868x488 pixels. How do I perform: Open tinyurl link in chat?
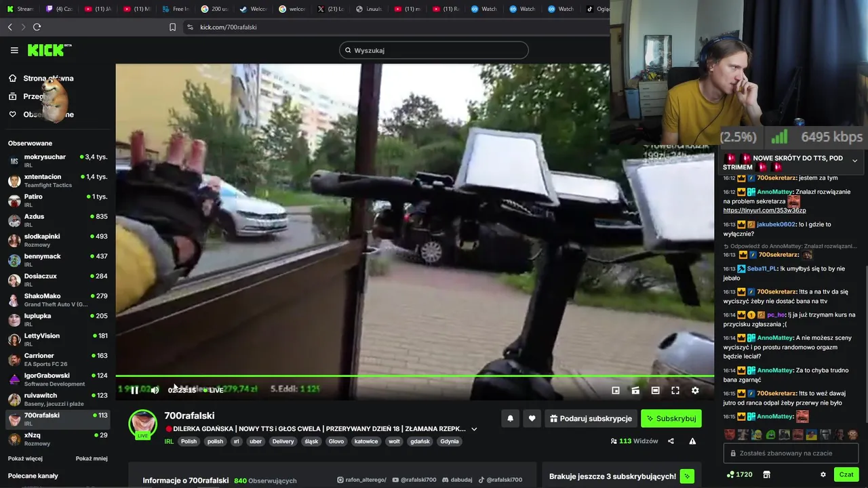pos(764,211)
